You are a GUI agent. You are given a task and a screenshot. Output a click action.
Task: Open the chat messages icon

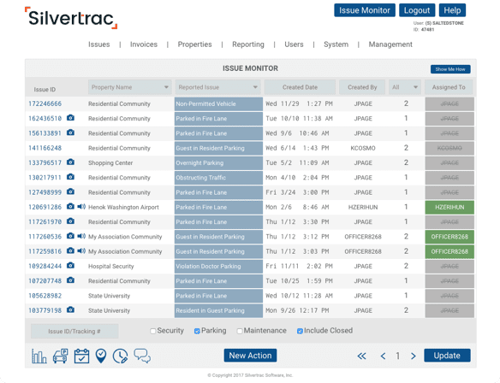142,356
